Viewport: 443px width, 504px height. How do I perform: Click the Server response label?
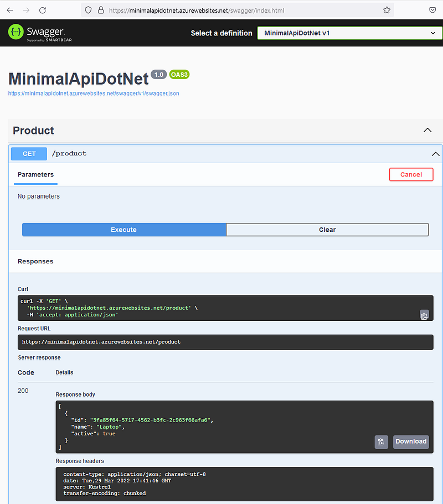click(39, 357)
